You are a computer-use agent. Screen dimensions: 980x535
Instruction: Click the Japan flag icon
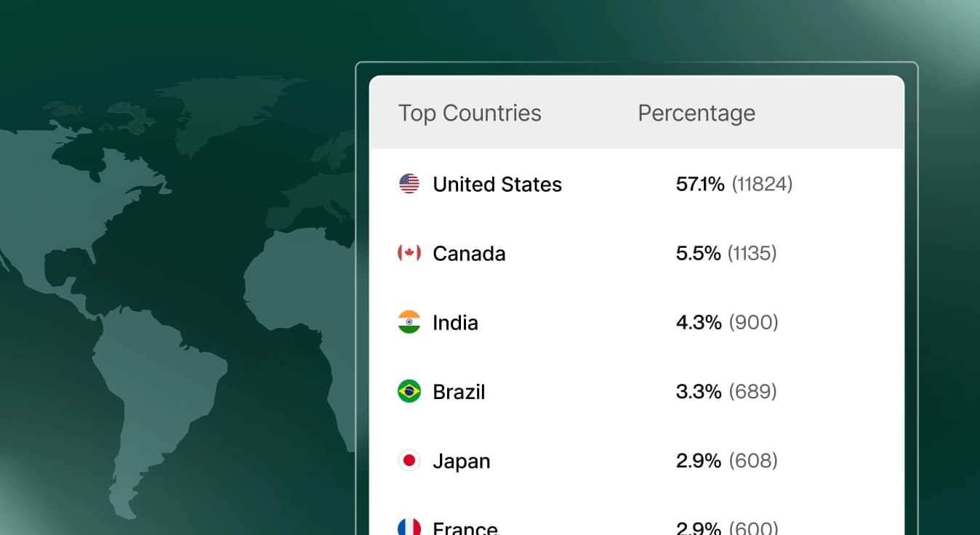[x=409, y=460]
